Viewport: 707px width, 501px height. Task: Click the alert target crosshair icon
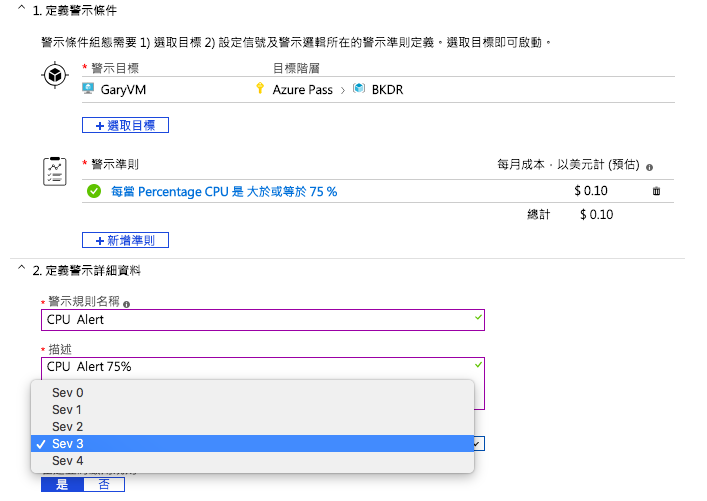coord(56,78)
